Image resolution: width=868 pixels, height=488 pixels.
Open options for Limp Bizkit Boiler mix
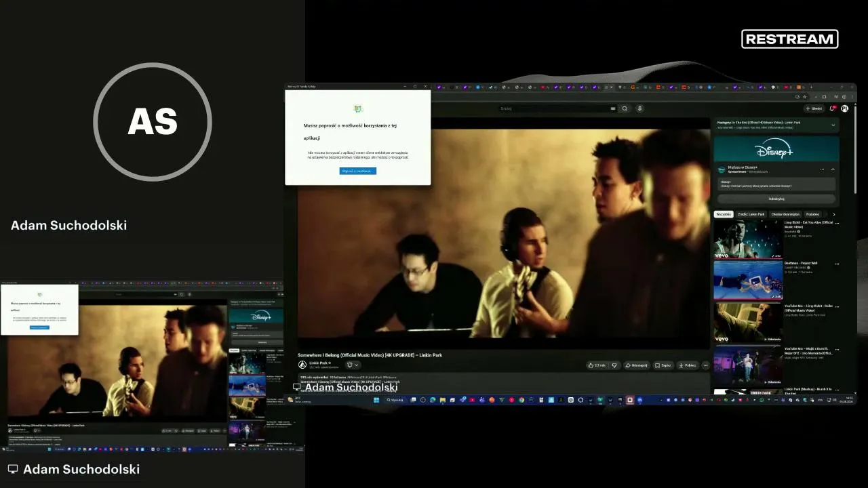pos(837,306)
